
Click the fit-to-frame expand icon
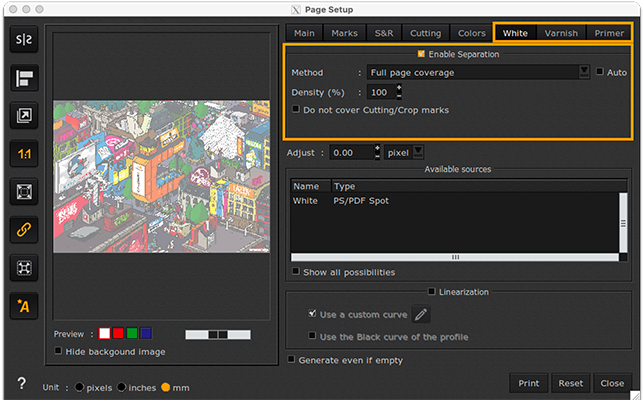[23, 268]
